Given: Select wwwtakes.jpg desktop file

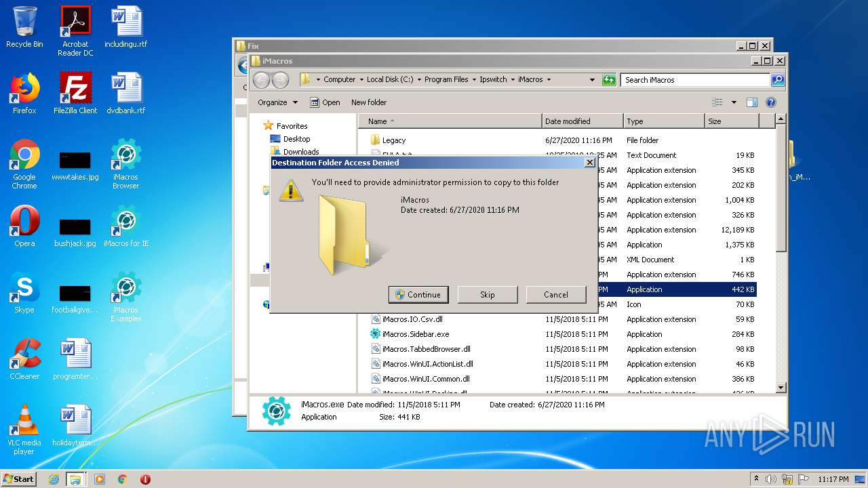Looking at the screenshot, I should pos(75,166).
